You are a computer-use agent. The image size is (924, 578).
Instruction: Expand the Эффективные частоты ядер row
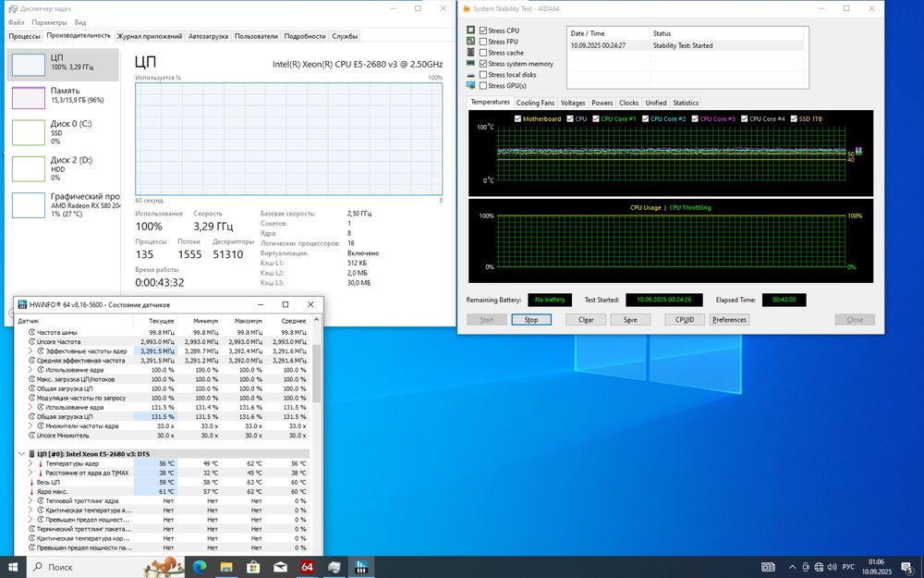pos(30,350)
